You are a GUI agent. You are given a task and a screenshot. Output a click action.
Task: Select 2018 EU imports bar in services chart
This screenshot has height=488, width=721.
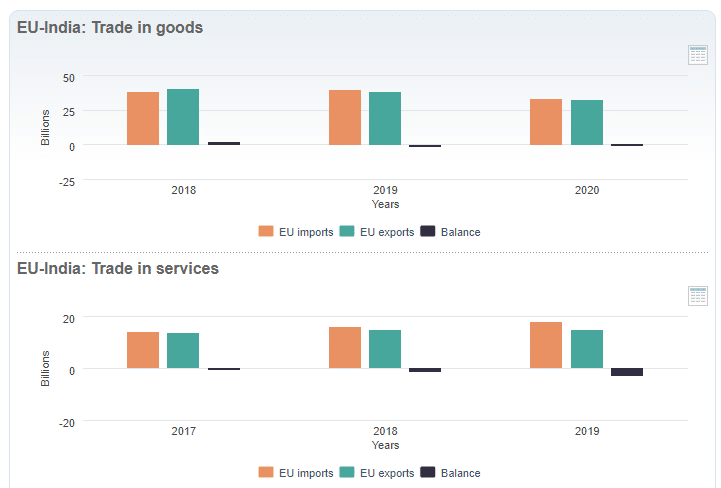click(345, 347)
